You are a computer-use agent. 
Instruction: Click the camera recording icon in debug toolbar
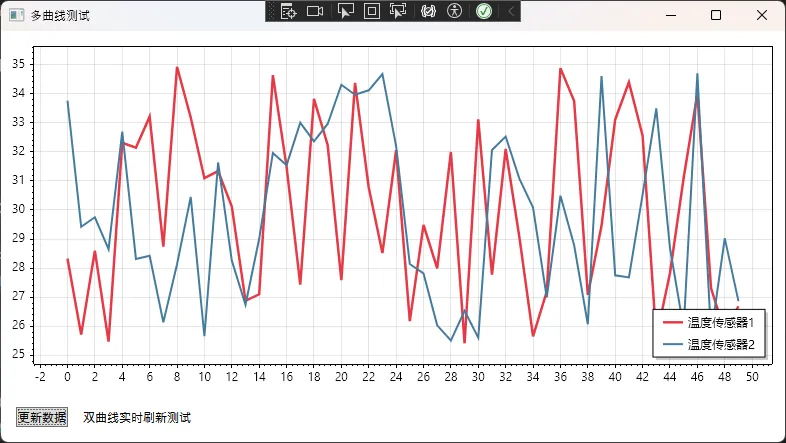click(x=315, y=11)
